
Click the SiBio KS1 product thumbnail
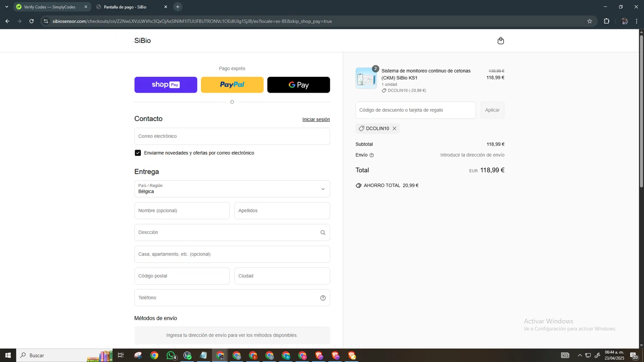point(366,78)
